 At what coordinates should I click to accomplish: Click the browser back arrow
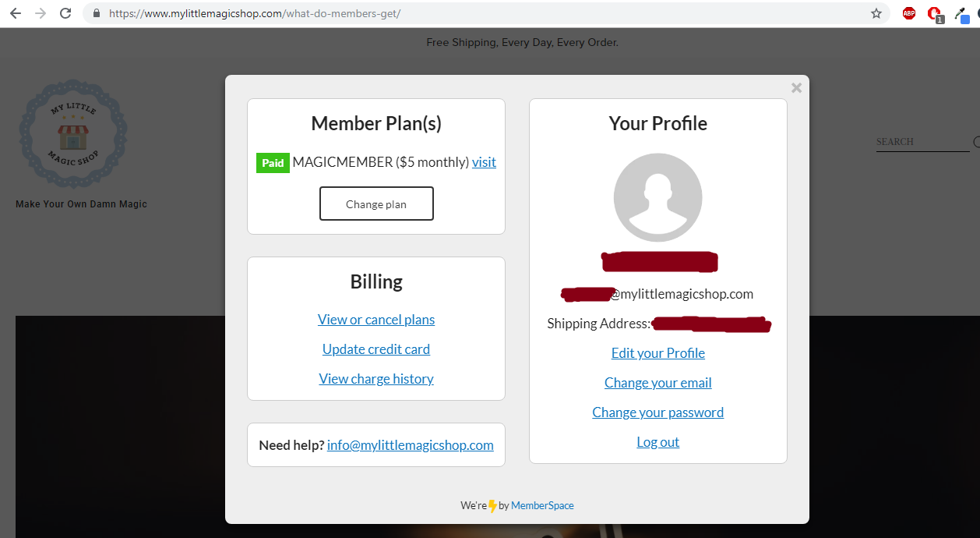pyautogui.click(x=16, y=13)
